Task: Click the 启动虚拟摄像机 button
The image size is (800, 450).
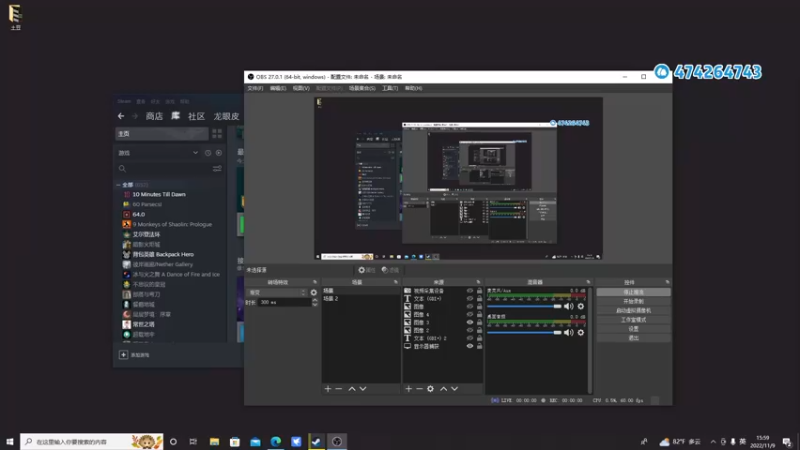Action: tap(633, 311)
